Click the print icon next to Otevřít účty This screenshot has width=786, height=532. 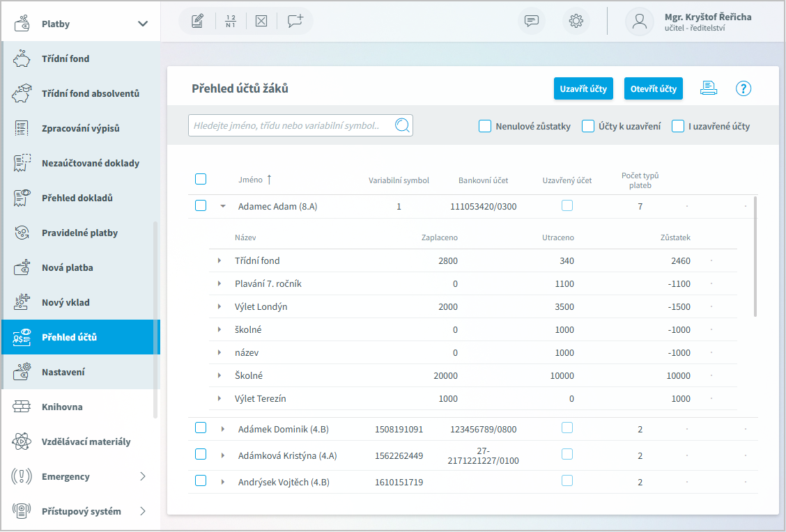pos(709,88)
